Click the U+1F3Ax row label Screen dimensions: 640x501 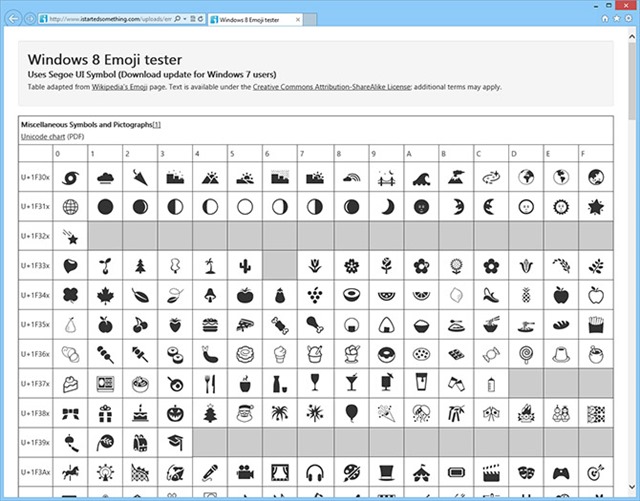click(x=36, y=472)
